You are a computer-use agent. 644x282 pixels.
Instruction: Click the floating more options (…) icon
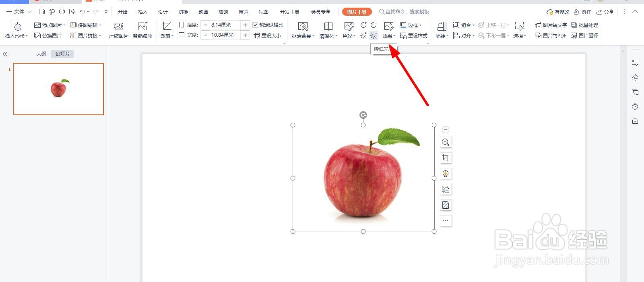point(446,221)
